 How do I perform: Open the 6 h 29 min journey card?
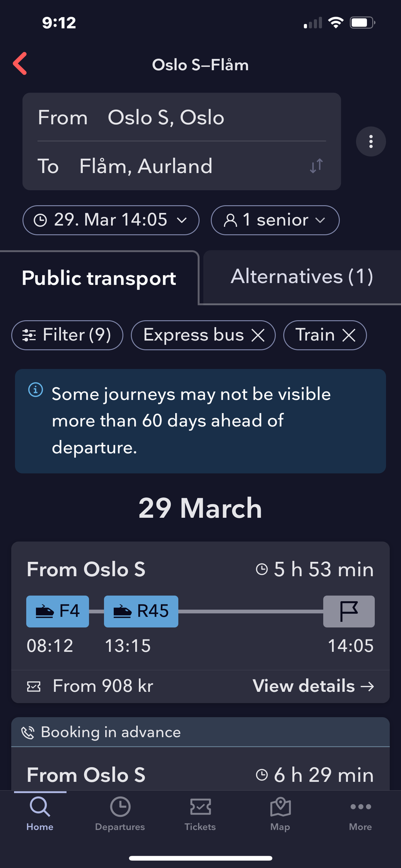[x=200, y=774]
